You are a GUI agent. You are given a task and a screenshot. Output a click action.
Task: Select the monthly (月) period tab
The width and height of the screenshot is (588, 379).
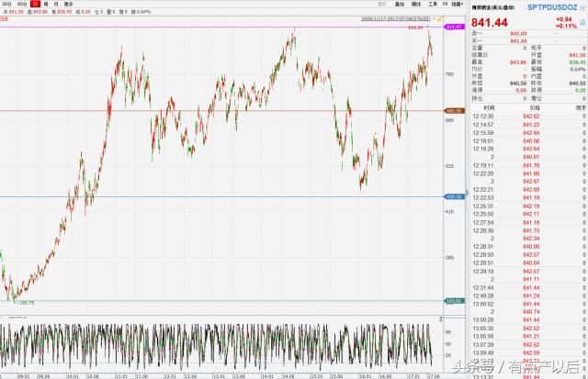point(56,4)
